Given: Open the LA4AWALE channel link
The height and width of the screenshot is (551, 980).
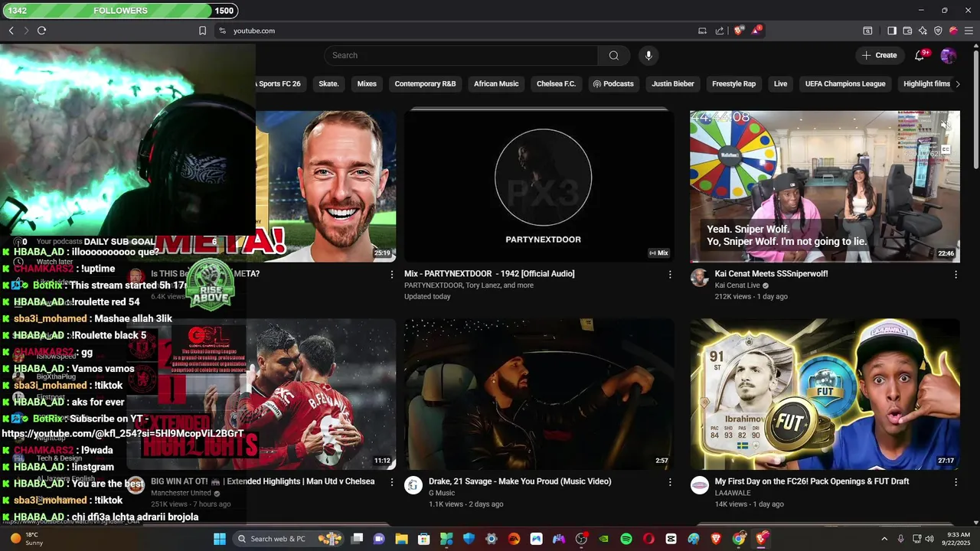Looking at the screenshot, I should tap(733, 494).
